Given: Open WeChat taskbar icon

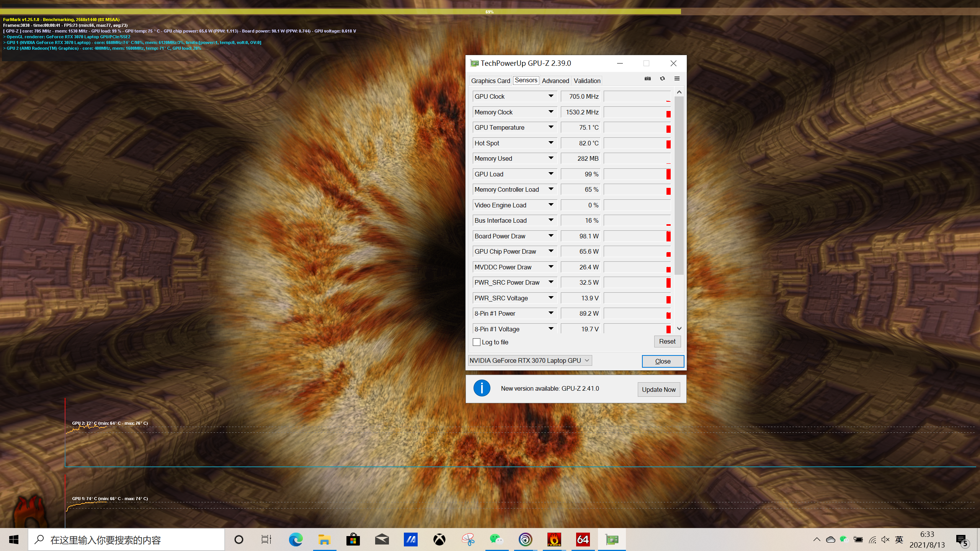Looking at the screenshot, I should (x=496, y=540).
